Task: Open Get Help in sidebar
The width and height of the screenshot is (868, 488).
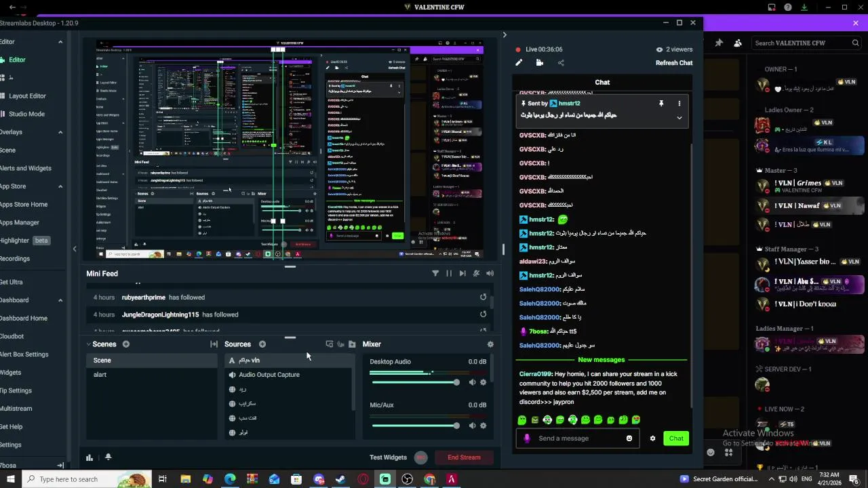Action: click(x=12, y=427)
